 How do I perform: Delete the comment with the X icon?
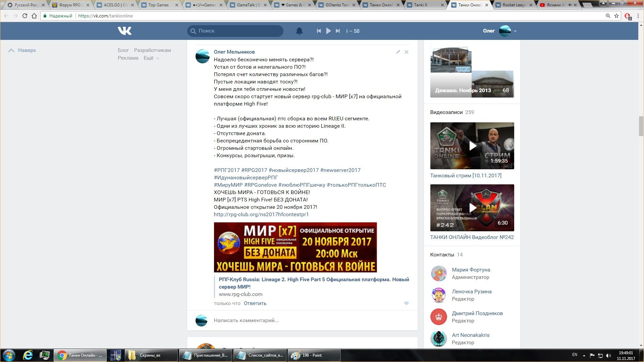click(406, 52)
